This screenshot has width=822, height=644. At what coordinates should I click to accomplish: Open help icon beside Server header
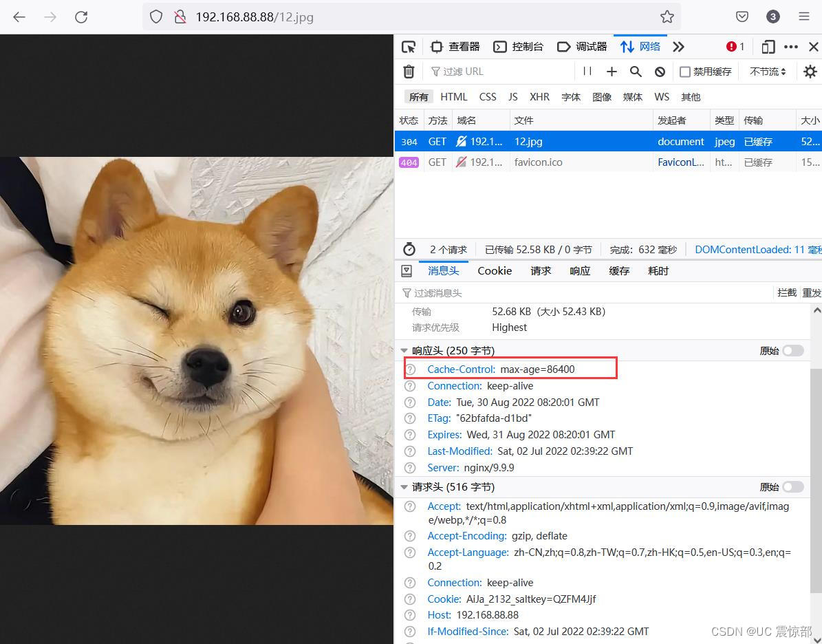pyautogui.click(x=411, y=467)
